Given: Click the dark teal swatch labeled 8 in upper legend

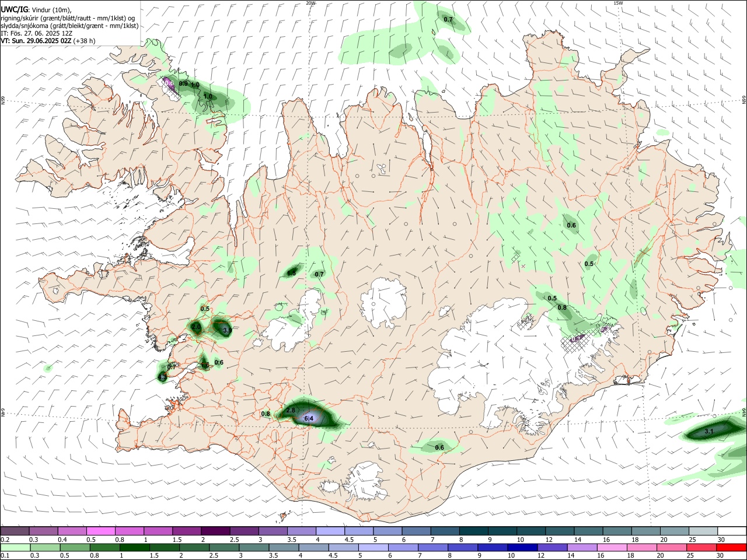Looking at the screenshot, I should pos(473,531).
